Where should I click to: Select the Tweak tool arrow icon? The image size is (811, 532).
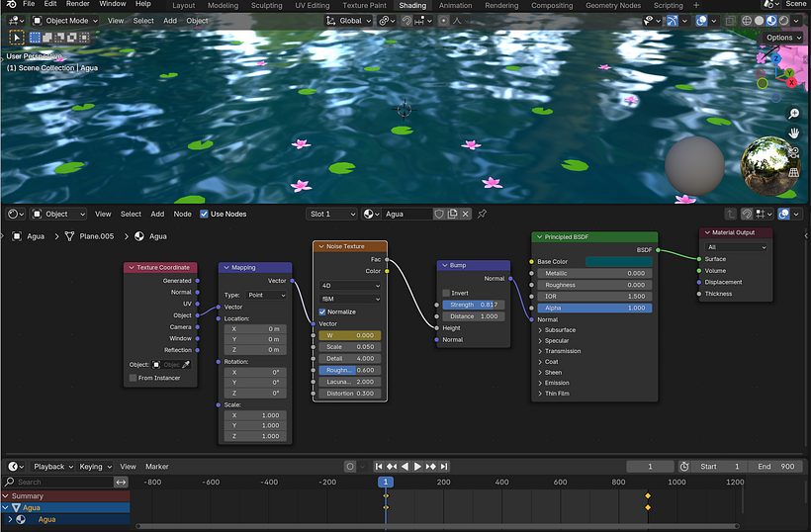(x=17, y=38)
